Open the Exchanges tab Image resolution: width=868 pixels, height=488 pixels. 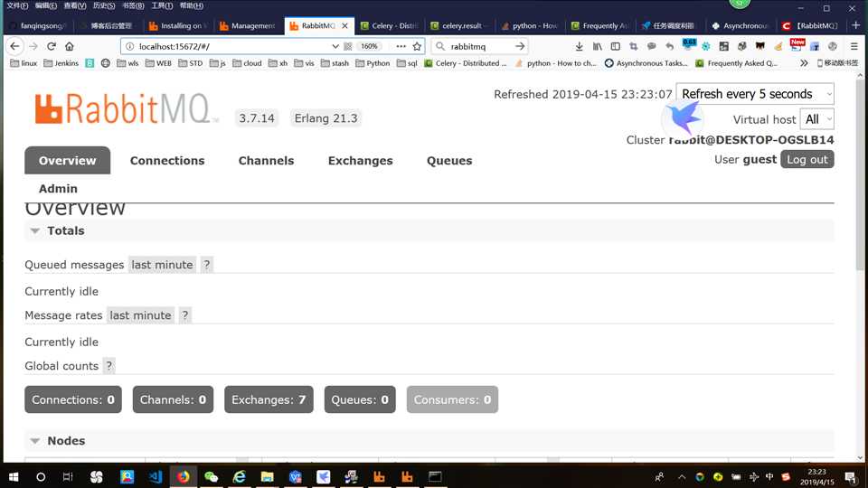361,161
